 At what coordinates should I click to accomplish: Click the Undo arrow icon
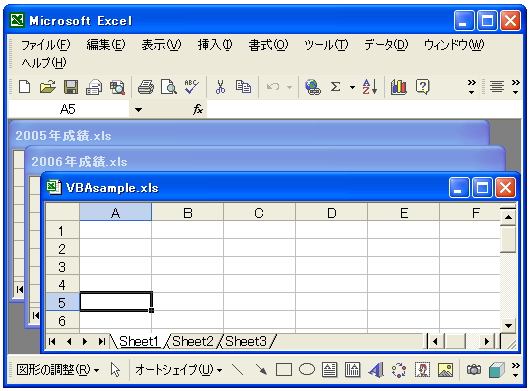point(273,87)
